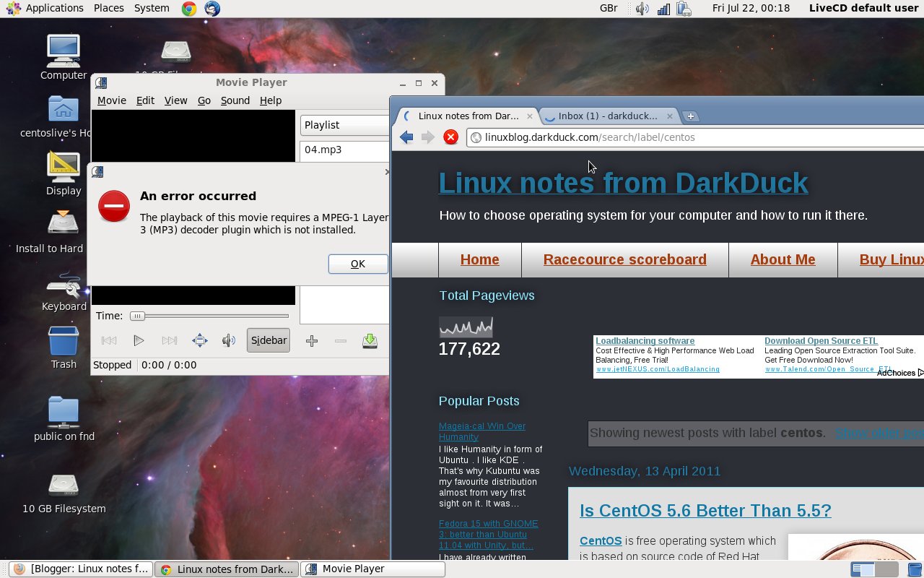Screen dimensions: 924x578
Task: Open the Display desktop icon
Action: click(64, 173)
